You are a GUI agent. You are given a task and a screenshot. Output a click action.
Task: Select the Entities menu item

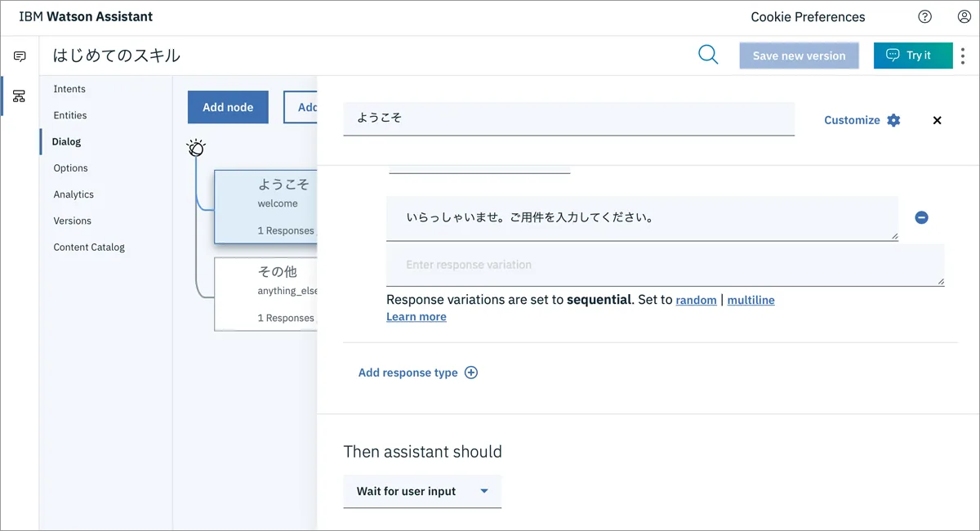70,115
